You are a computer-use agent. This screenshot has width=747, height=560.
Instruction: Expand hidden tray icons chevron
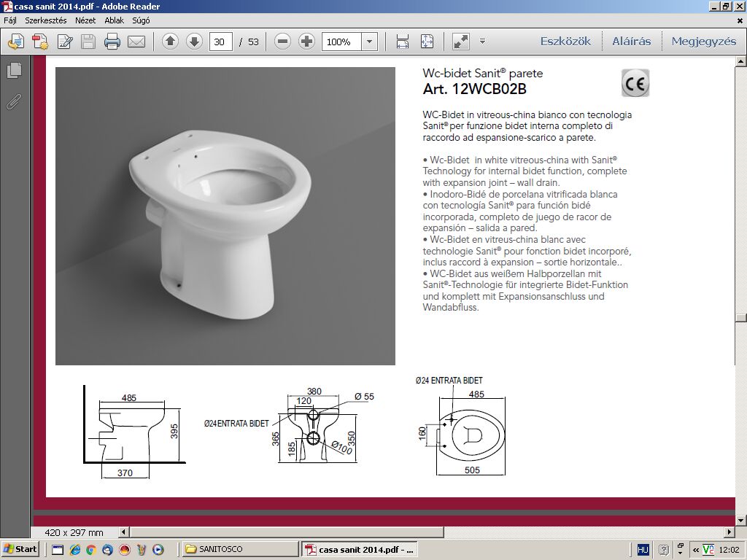(696, 550)
